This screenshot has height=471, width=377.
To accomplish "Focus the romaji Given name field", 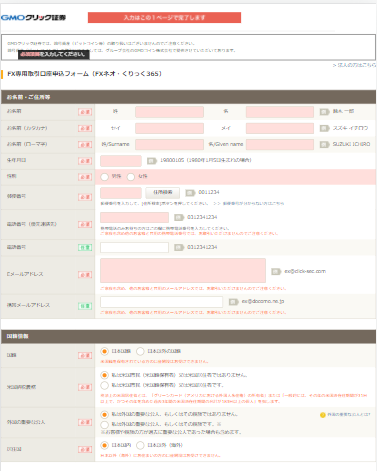I will 280,144.
